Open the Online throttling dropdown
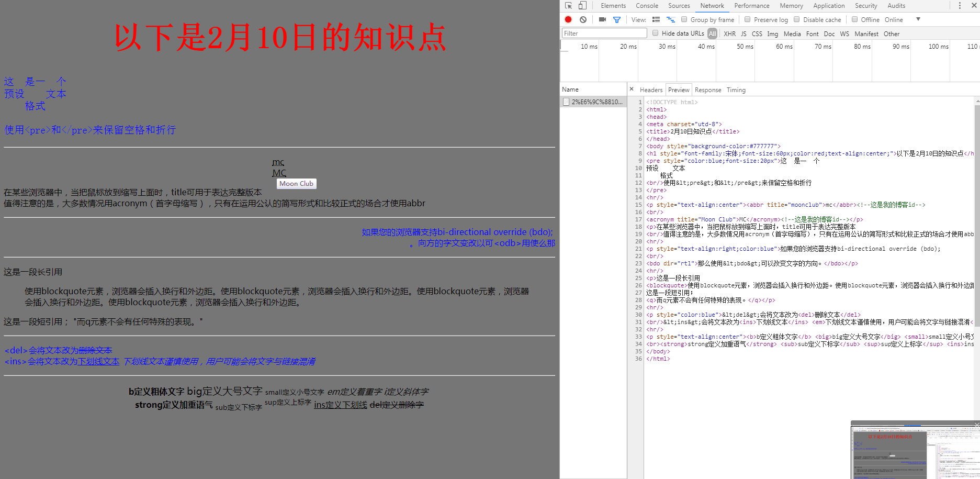 (x=902, y=19)
